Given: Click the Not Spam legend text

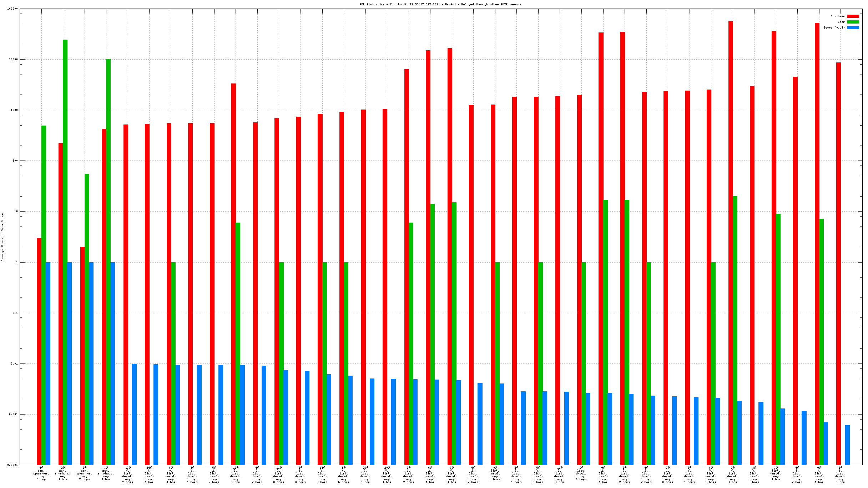Looking at the screenshot, I should click(x=837, y=16).
